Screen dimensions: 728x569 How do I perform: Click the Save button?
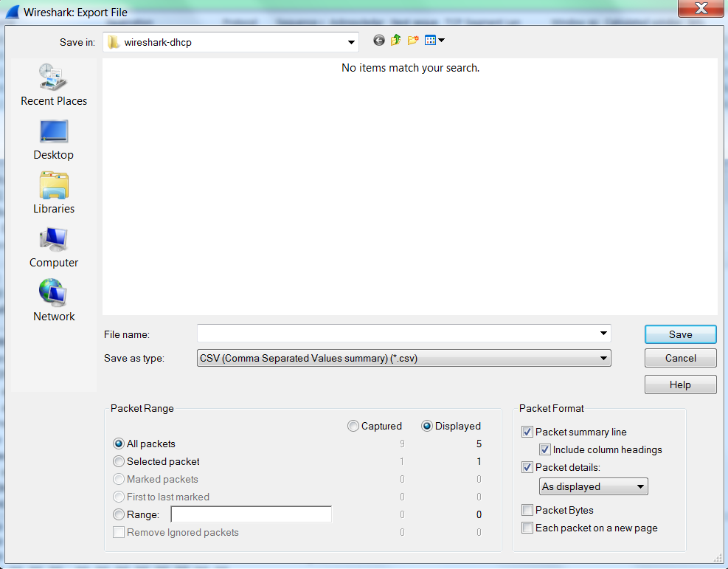(680, 334)
